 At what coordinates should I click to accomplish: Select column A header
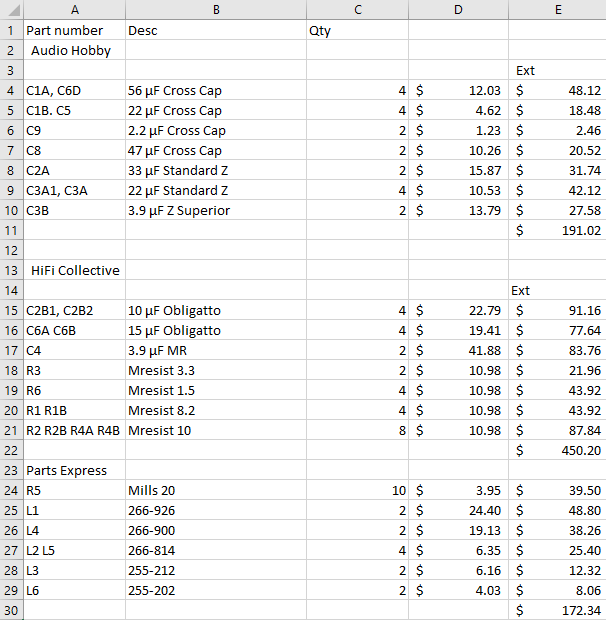pyautogui.click(x=74, y=9)
